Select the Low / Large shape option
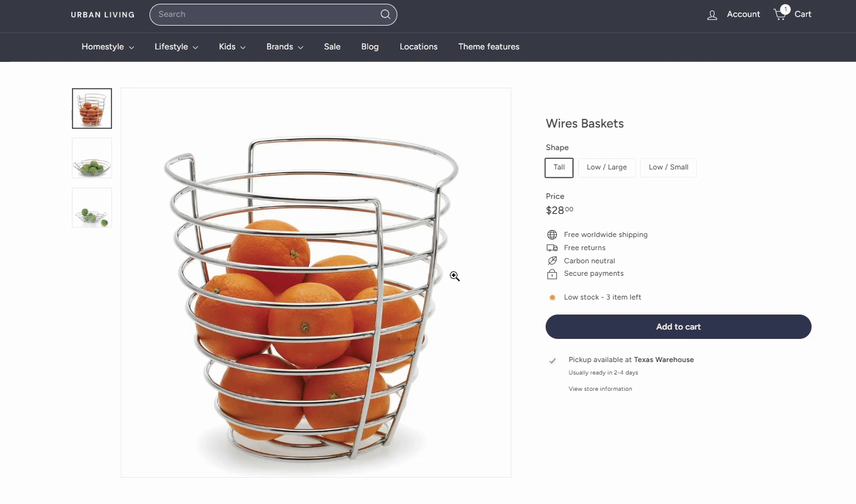 606,168
